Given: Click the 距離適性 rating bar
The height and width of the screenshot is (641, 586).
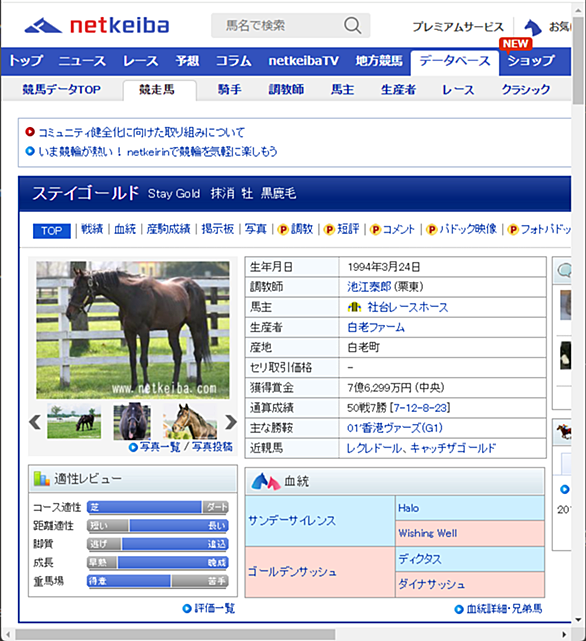Looking at the screenshot, I should [x=158, y=526].
